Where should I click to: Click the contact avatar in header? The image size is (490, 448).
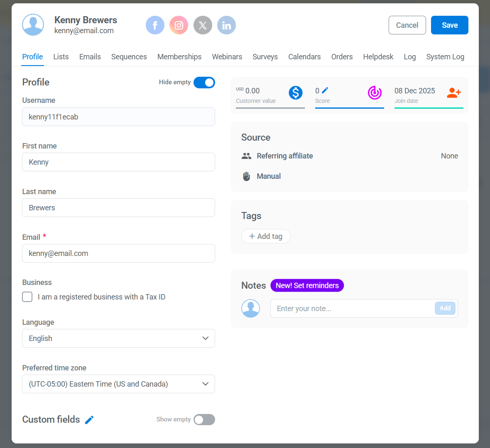(33, 25)
